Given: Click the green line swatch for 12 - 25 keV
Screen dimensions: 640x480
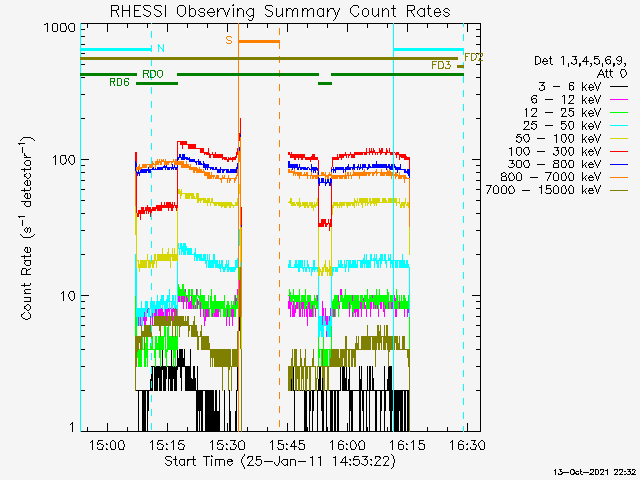Looking at the screenshot, I should click(x=619, y=113).
